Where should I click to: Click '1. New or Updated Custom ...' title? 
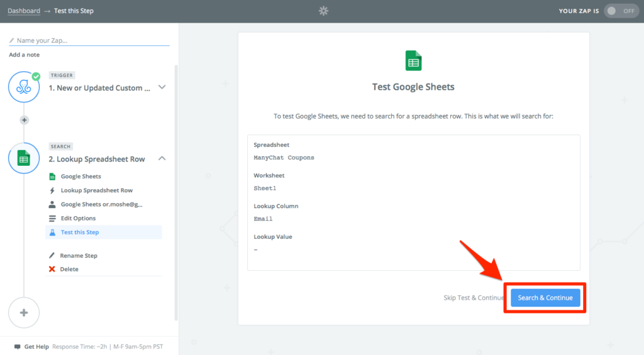click(99, 88)
